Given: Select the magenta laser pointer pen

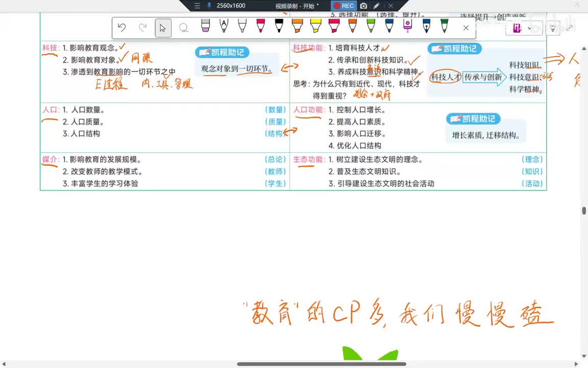Looking at the screenshot, I should (x=408, y=26).
